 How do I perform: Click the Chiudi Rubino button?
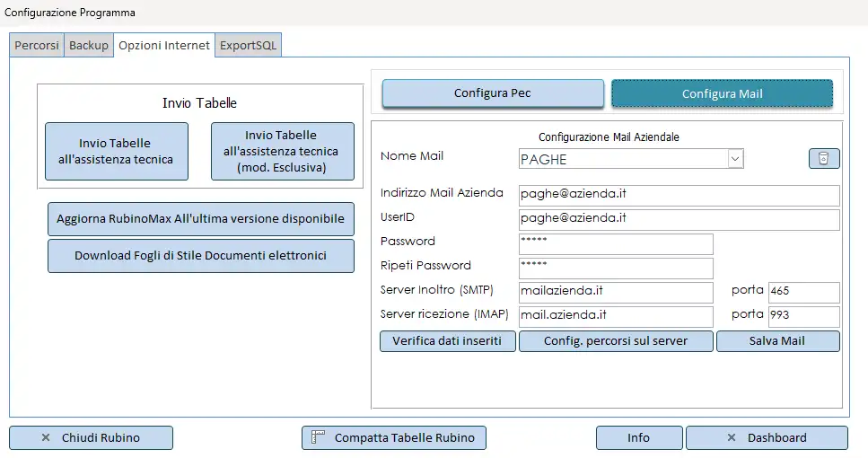click(x=91, y=438)
